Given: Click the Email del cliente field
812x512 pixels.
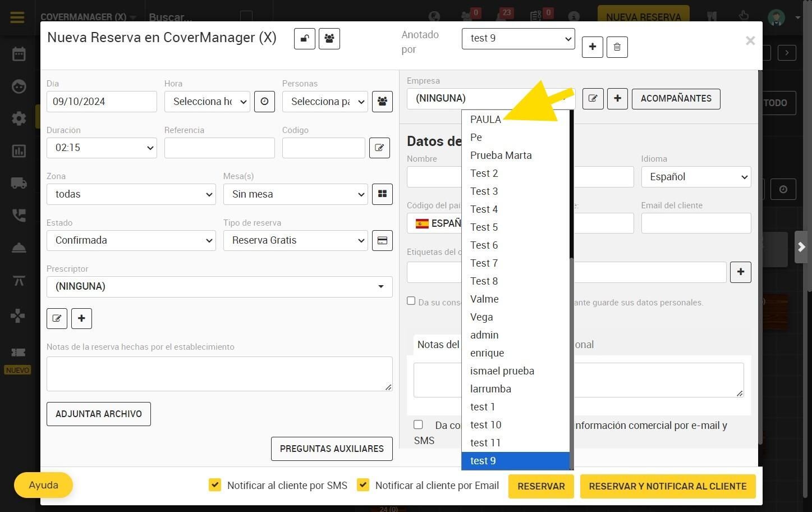Looking at the screenshot, I should pos(696,223).
